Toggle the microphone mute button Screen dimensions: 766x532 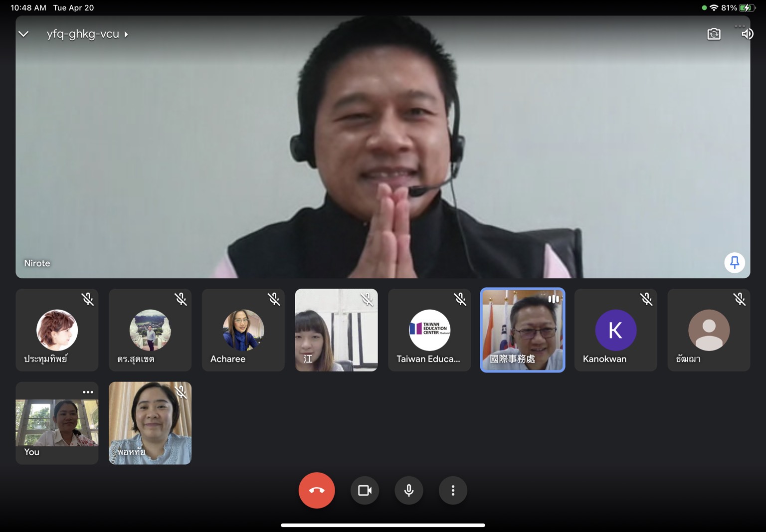coord(408,491)
